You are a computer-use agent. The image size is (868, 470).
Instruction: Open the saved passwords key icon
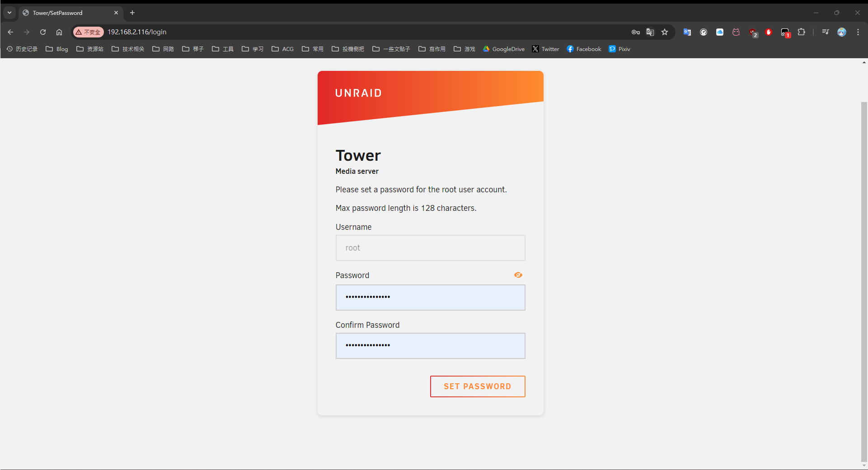tap(636, 32)
